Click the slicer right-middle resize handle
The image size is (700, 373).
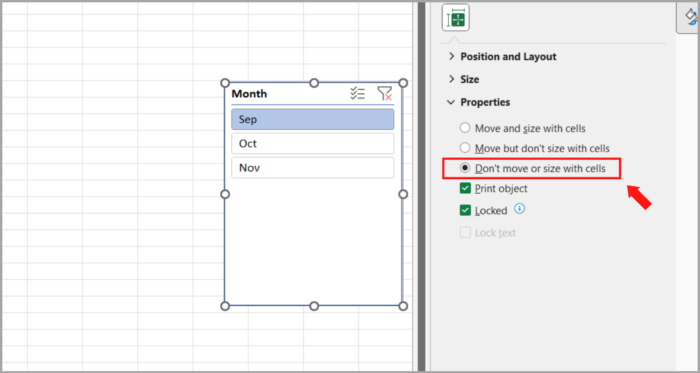point(403,194)
